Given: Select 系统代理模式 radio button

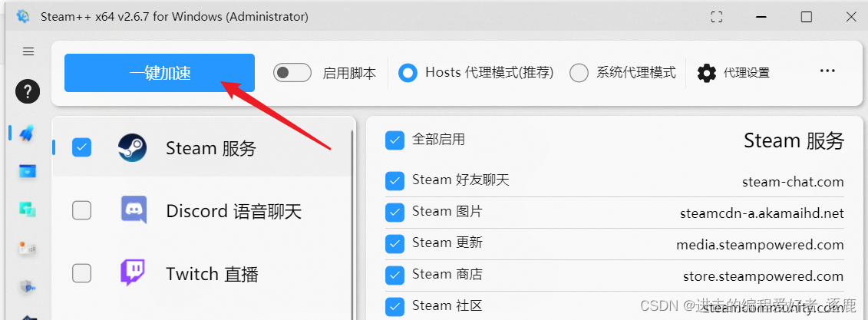Looking at the screenshot, I should click(579, 73).
